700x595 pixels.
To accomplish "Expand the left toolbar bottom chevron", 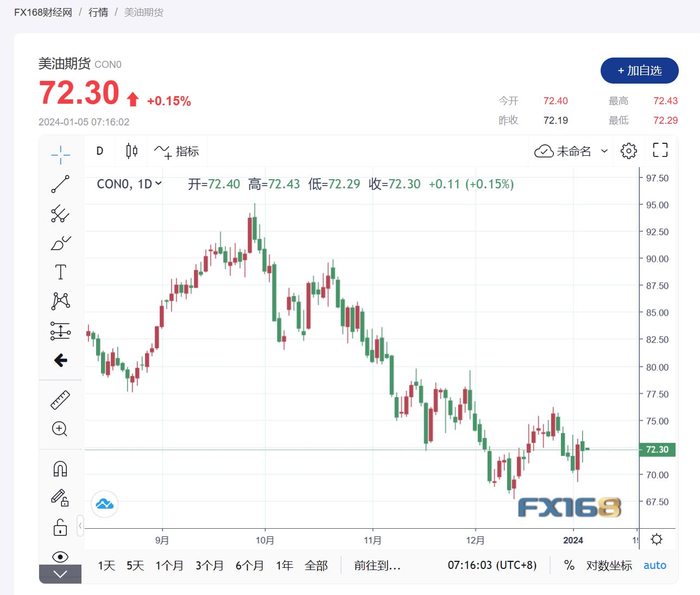I will (x=60, y=574).
